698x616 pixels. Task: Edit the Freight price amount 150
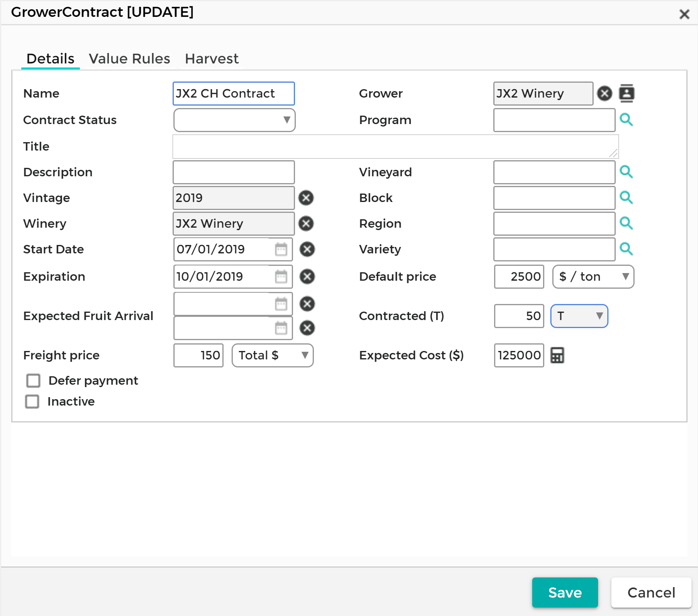click(198, 355)
